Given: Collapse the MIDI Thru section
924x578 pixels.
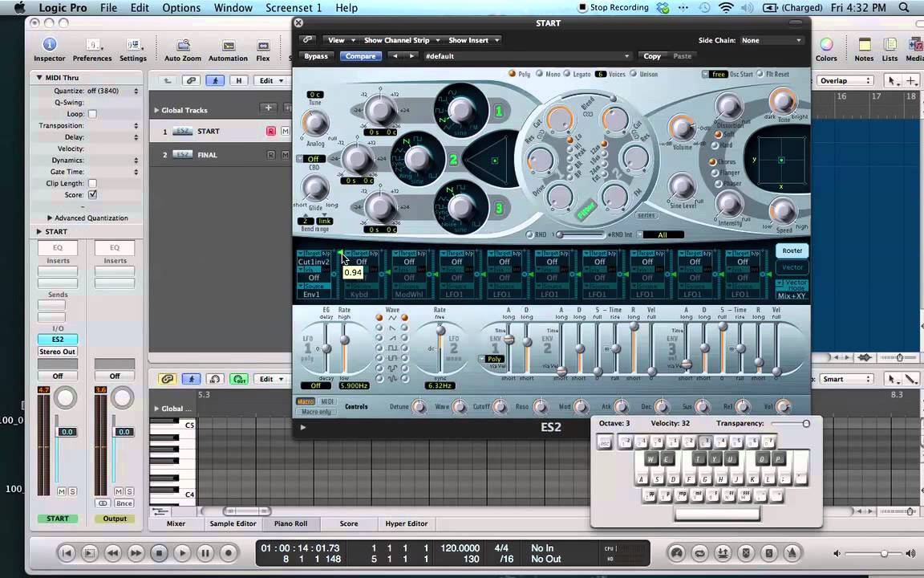Looking at the screenshot, I should [39, 77].
